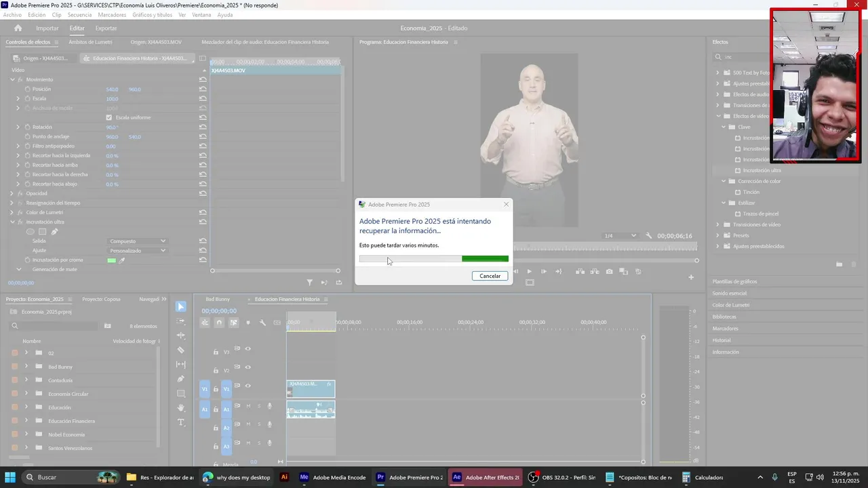Enable voice-over record on A2
Image resolution: width=868 pixels, height=488 pixels.
269,424
